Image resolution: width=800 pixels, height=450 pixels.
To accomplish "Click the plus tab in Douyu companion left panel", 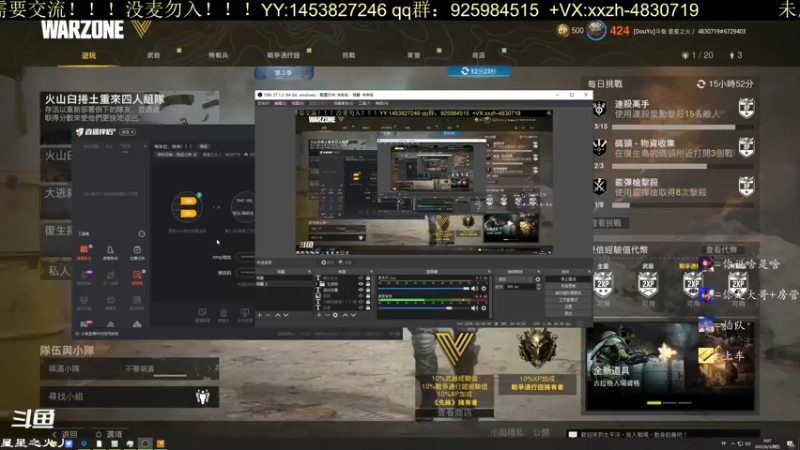I will click(x=145, y=146).
